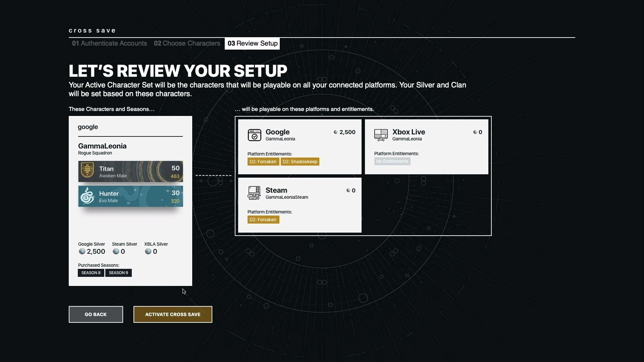Click the Season 8 purchased season badge
Screen dimensions: 644x362
91,273
